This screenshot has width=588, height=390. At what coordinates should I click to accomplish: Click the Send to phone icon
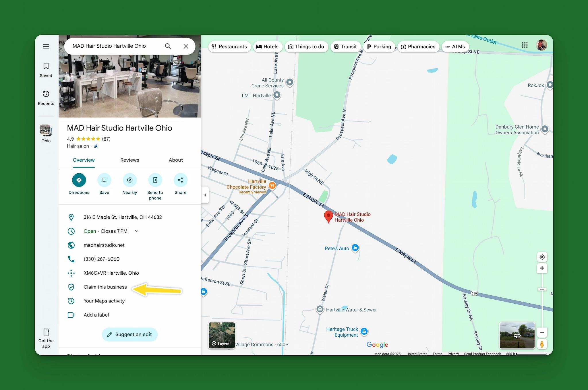155,180
